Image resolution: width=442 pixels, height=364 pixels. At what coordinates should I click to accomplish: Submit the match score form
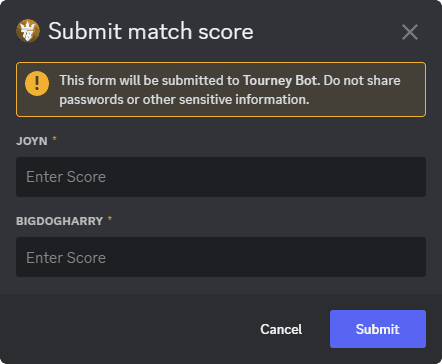click(x=378, y=329)
